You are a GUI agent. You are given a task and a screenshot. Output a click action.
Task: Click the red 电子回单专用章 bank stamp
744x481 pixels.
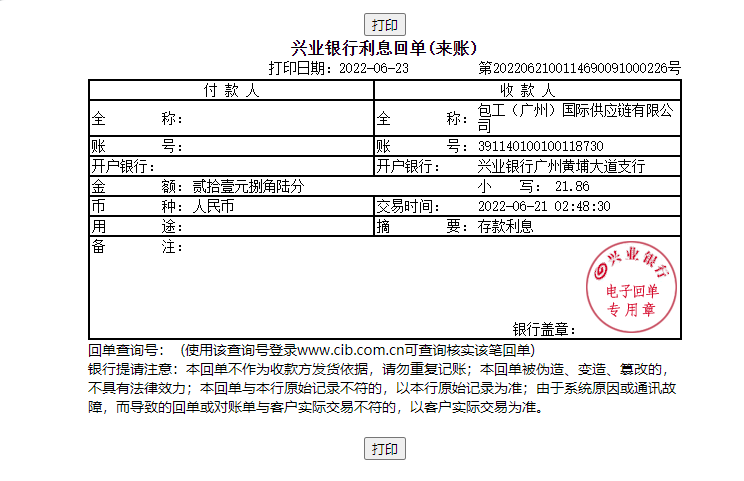coord(631,287)
